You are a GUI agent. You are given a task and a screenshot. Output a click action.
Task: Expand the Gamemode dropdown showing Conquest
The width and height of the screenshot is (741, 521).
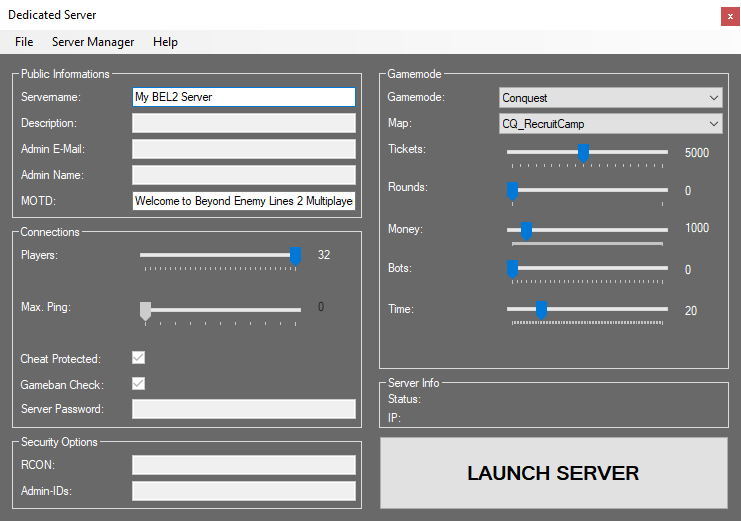[x=611, y=98]
